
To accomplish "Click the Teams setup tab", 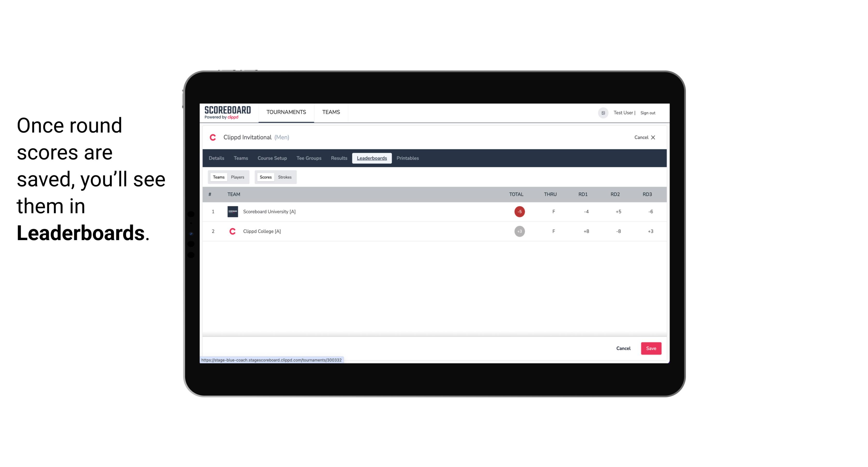I will point(241,158).
